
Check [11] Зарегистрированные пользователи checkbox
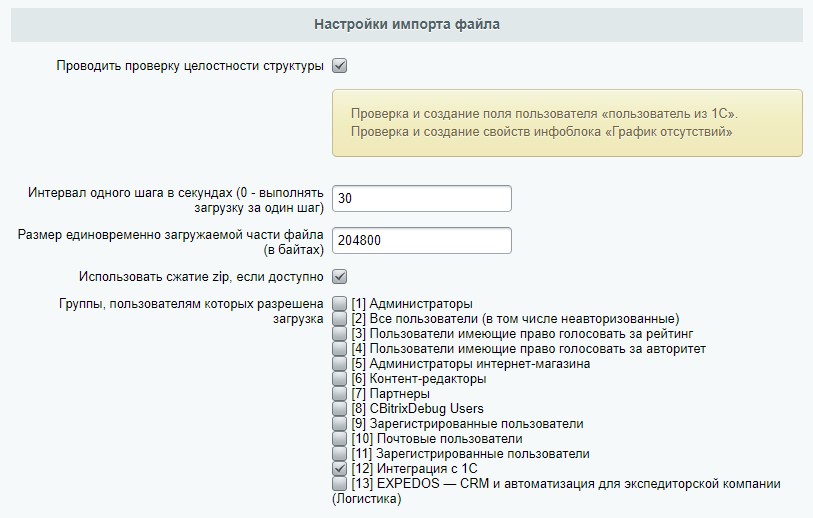(x=341, y=454)
